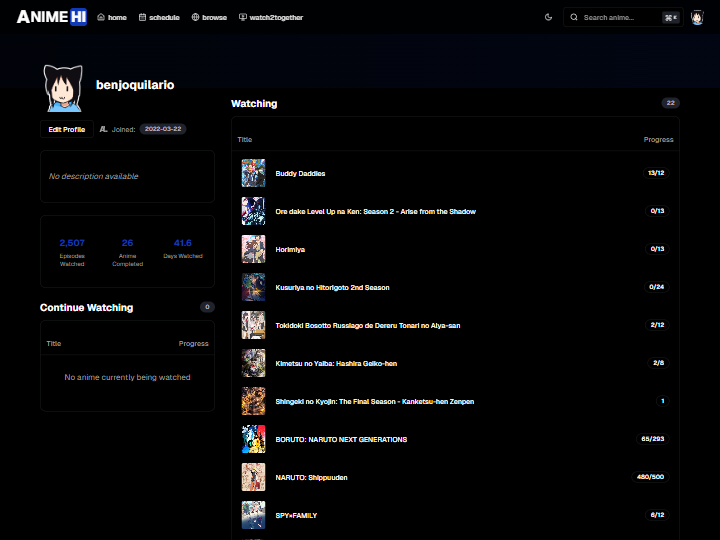Click the 2/8 progress badge for Kimetsu
Viewport: 720px width, 540px height.
click(x=658, y=363)
